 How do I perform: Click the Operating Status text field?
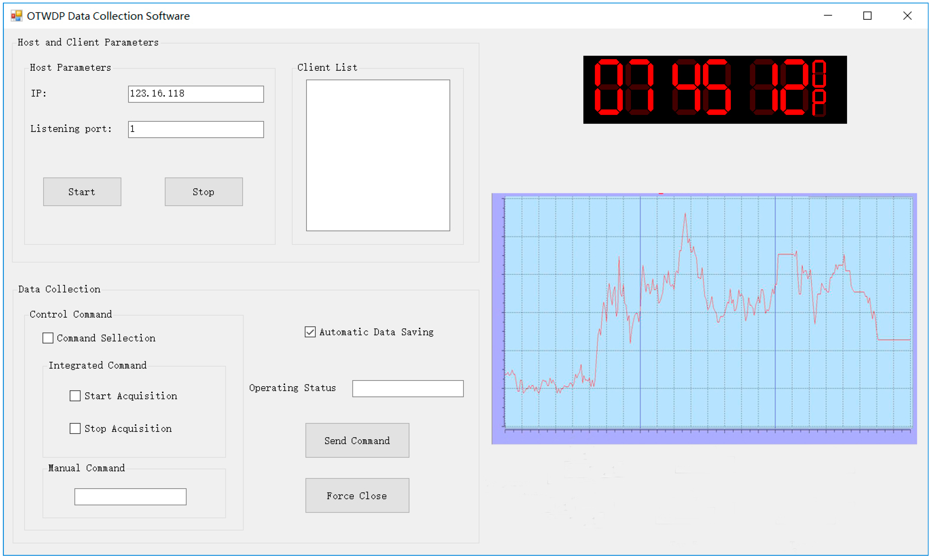(408, 389)
